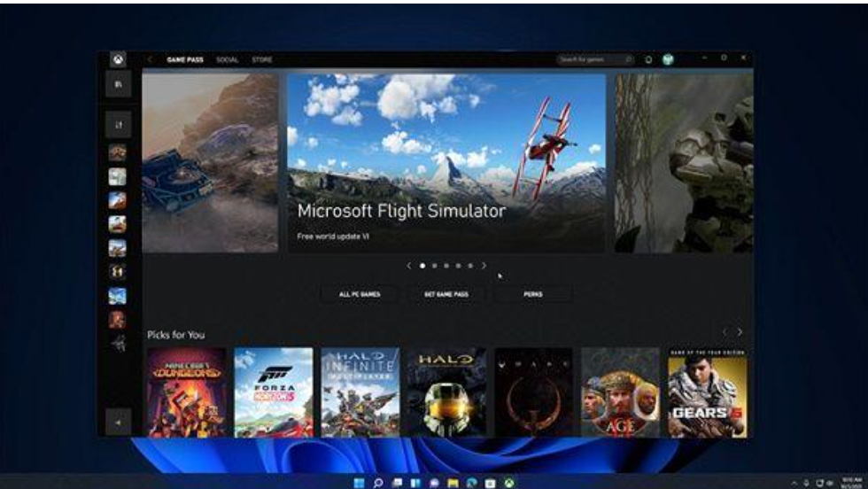The width and height of the screenshot is (868, 489).
Task: Click the Picks for You heading
Action: point(176,335)
